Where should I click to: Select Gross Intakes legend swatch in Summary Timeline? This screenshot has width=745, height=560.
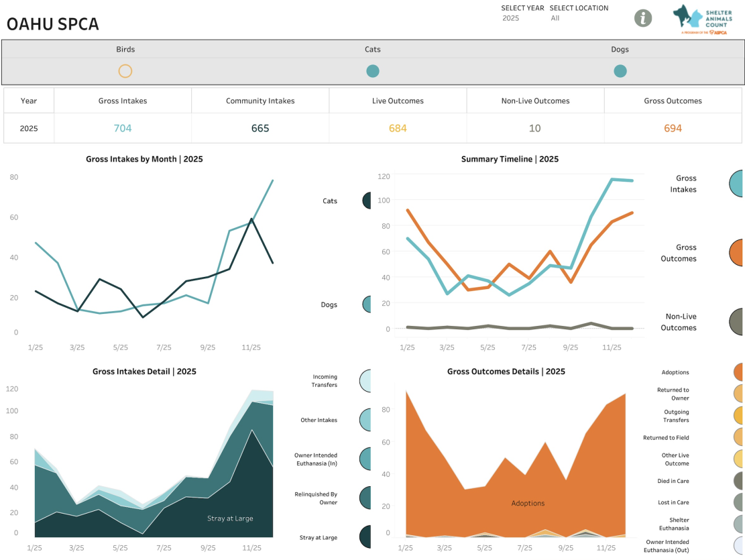coord(736,184)
